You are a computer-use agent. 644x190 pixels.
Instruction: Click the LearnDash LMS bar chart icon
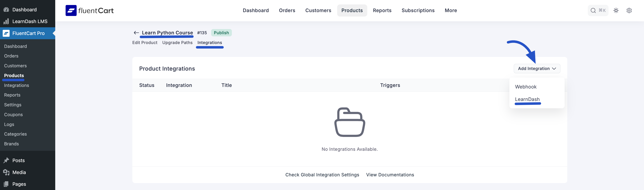[x=6, y=22]
